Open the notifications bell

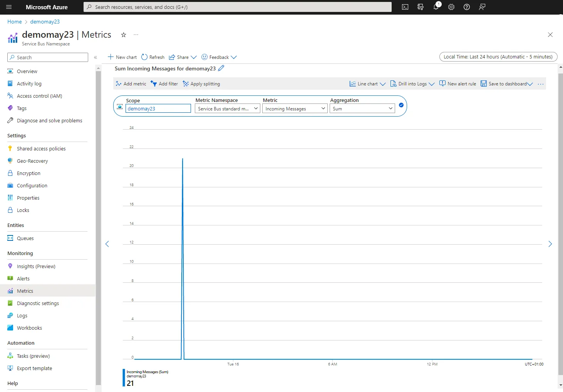click(436, 7)
